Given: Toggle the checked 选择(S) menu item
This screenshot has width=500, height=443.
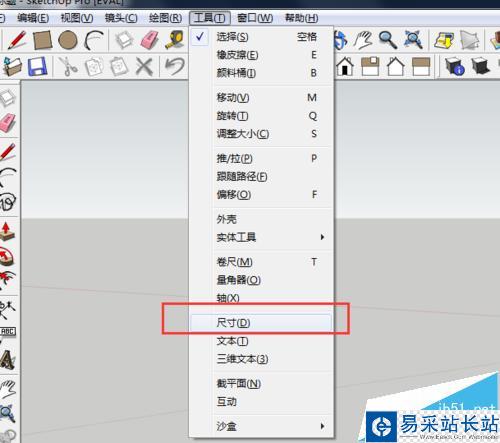Looking at the screenshot, I should click(x=261, y=37).
